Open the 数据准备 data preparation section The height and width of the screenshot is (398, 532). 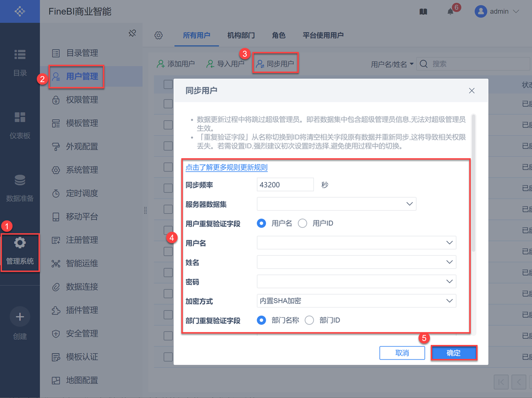(20, 188)
